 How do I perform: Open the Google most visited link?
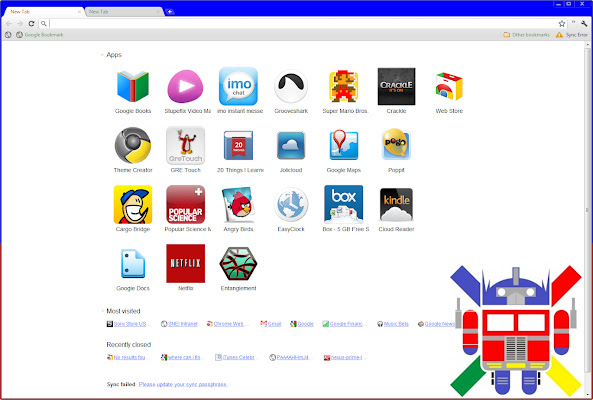302,324
